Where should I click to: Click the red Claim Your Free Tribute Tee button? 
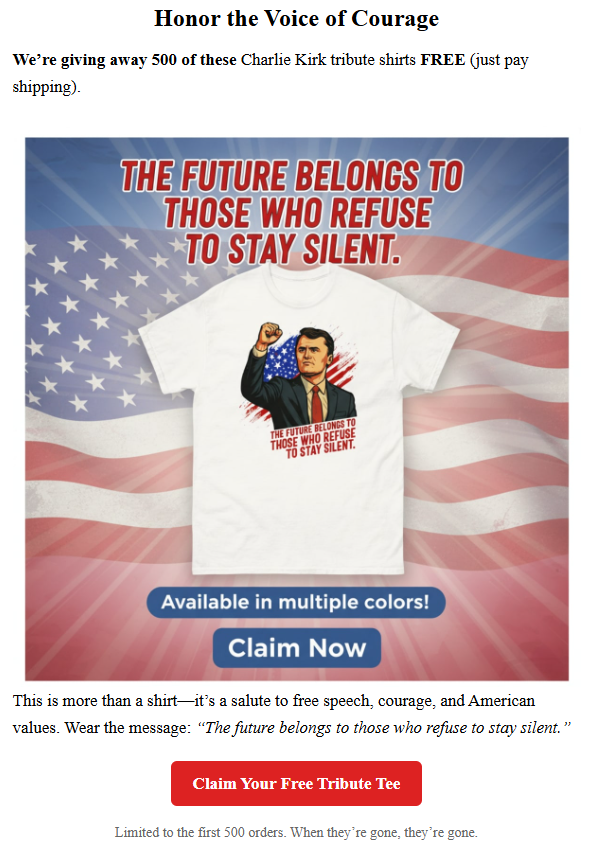point(296,783)
